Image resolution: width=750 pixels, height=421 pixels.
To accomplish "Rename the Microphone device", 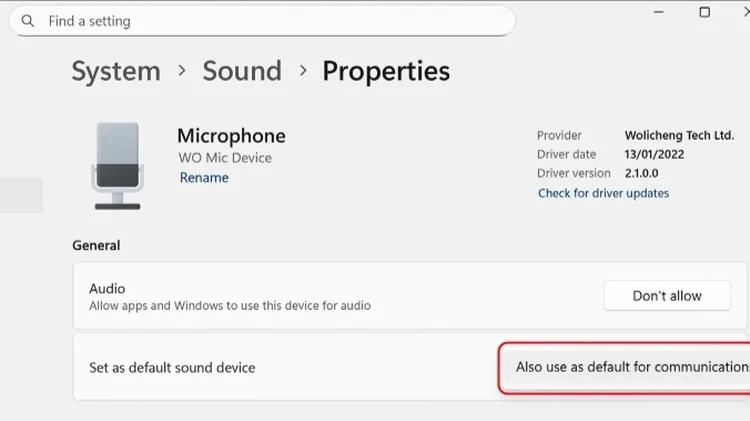I will coord(204,178).
